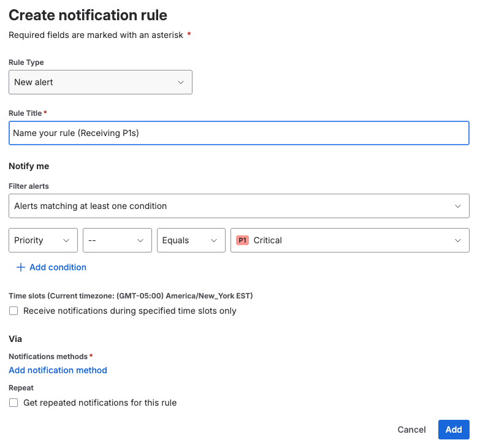Screen dimensions: 480x448
Task: Expand 'Alerts matching at least one condition' dropdown
Action: point(238,207)
